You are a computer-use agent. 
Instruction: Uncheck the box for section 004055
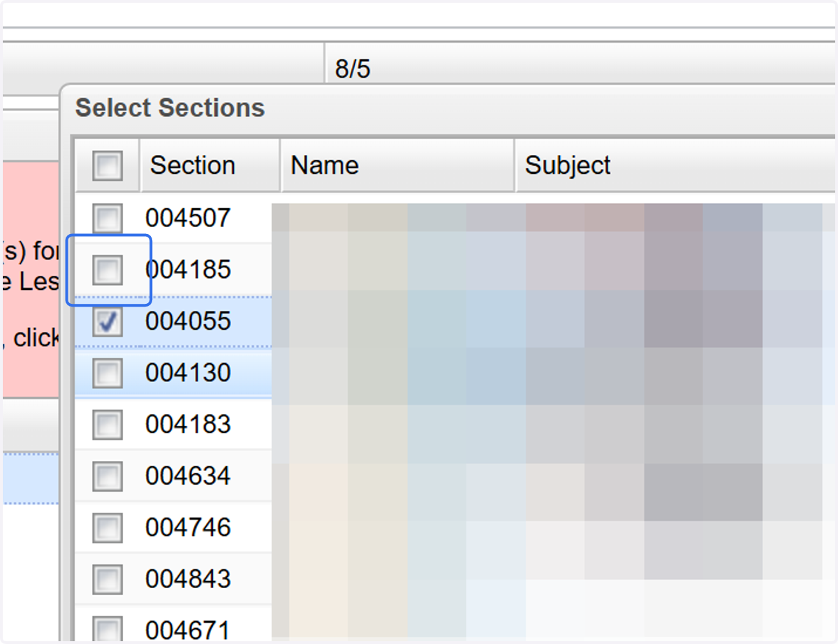[x=108, y=322]
